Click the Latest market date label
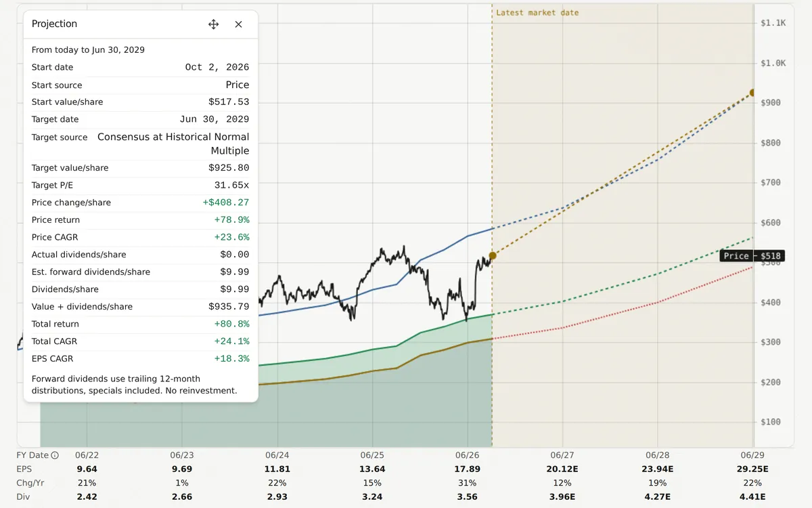Viewport: 812px width, 508px height. 537,12
